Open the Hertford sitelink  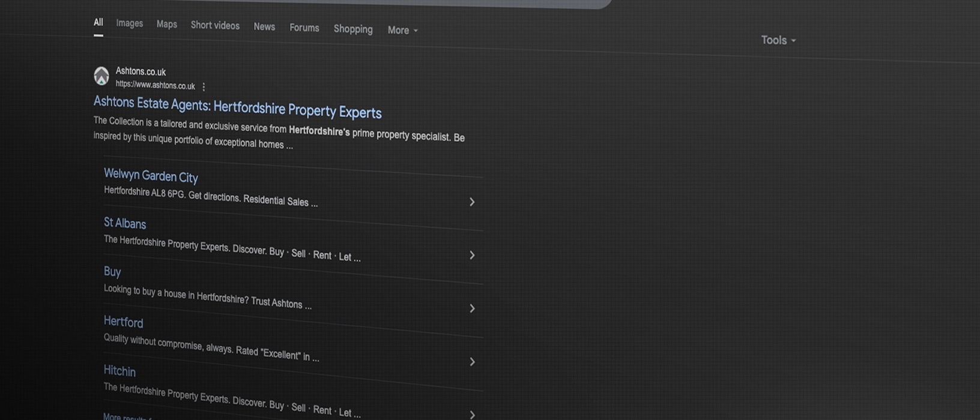(123, 322)
